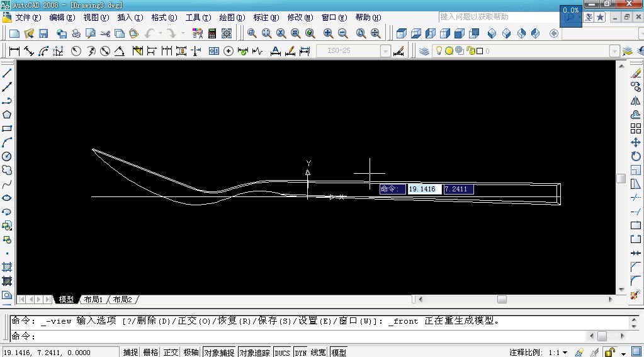Toggle 正交 ortho mode
The image size is (644, 357).
[171, 352]
